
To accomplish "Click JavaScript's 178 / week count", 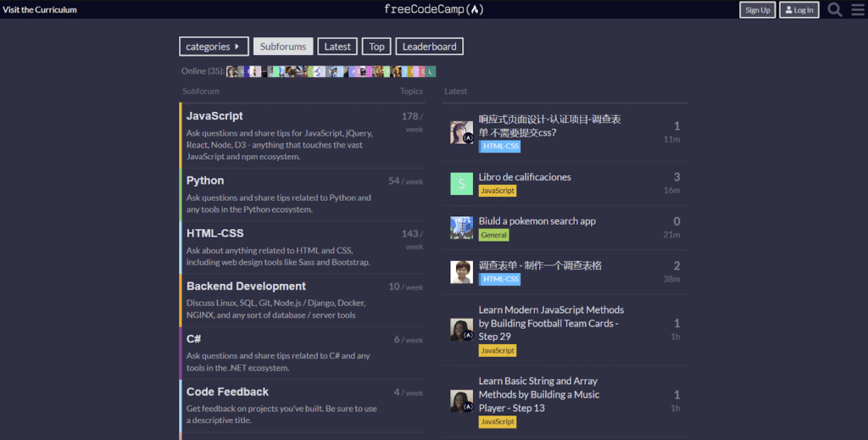I will pyautogui.click(x=413, y=122).
